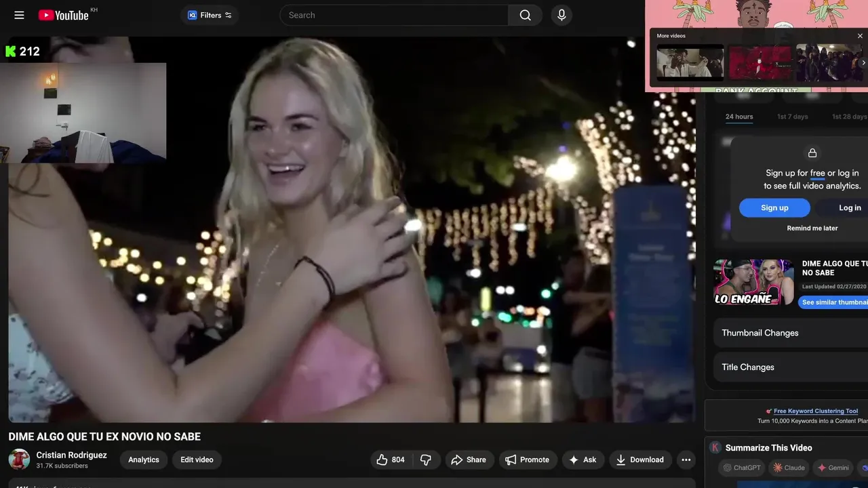Click the green K score badge 212
The width and height of the screenshot is (868, 488).
(x=22, y=51)
